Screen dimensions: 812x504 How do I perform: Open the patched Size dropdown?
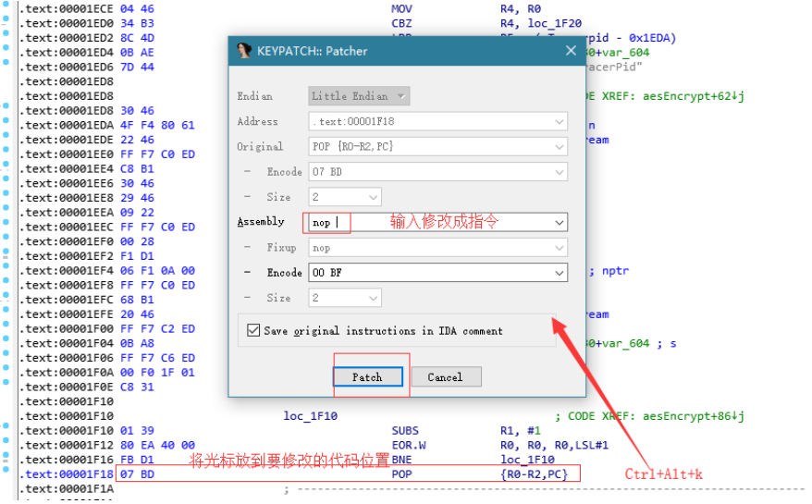tap(345, 298)
